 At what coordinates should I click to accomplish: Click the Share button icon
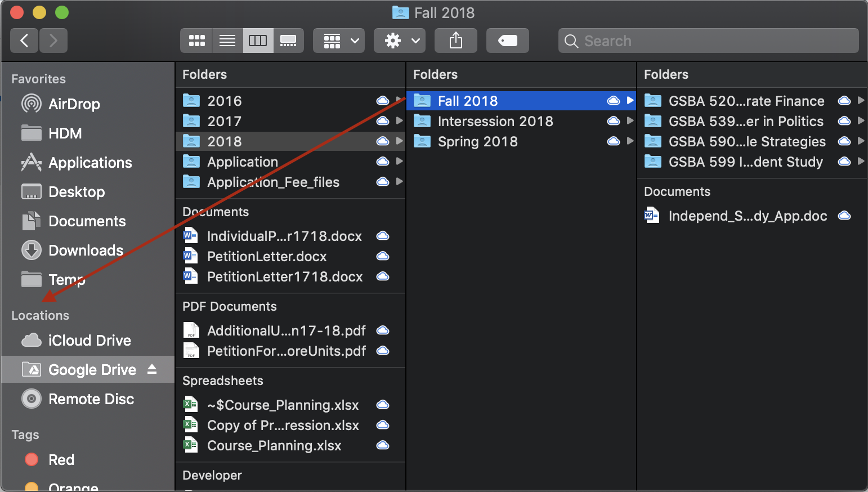455,41
